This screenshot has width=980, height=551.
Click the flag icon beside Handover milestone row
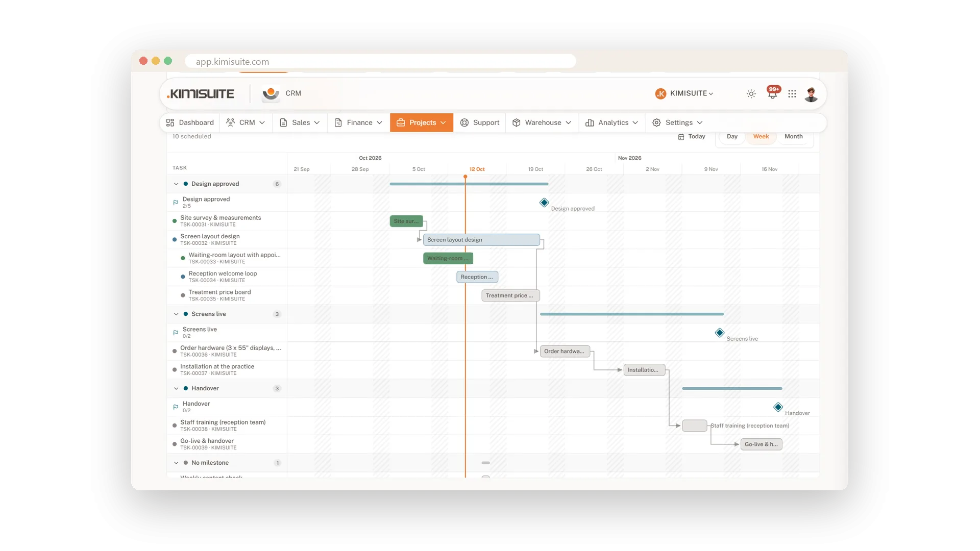tap(176, 407)
